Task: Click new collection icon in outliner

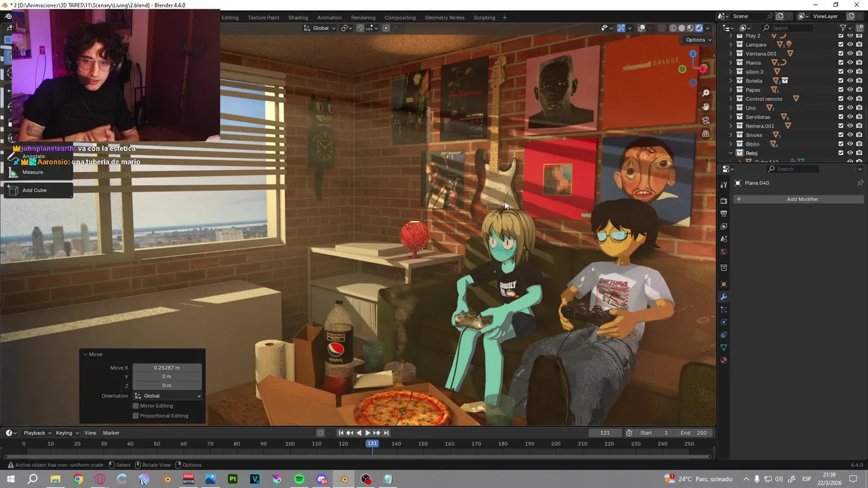Action: click(x=860, y=28)
